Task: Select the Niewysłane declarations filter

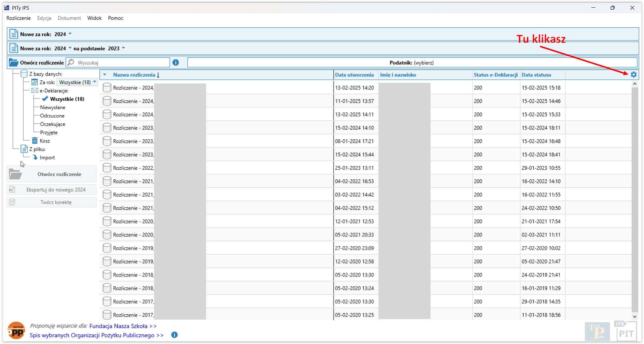Action: [53, 108]
